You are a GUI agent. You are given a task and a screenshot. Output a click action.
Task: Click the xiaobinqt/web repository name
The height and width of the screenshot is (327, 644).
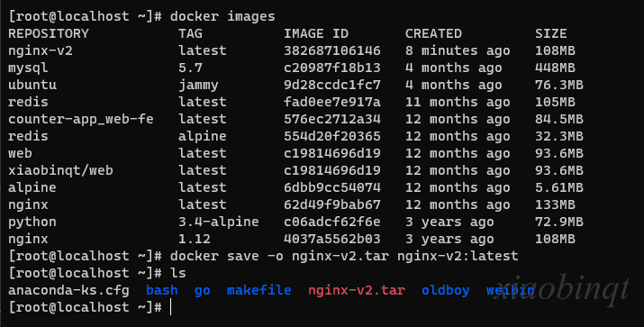[x=60, y=170]
